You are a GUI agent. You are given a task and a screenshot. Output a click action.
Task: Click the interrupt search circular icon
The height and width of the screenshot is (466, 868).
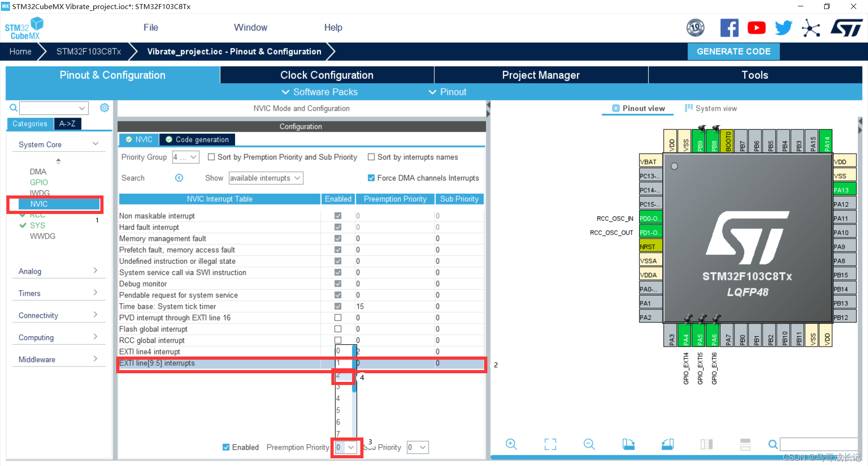point(179,178)
